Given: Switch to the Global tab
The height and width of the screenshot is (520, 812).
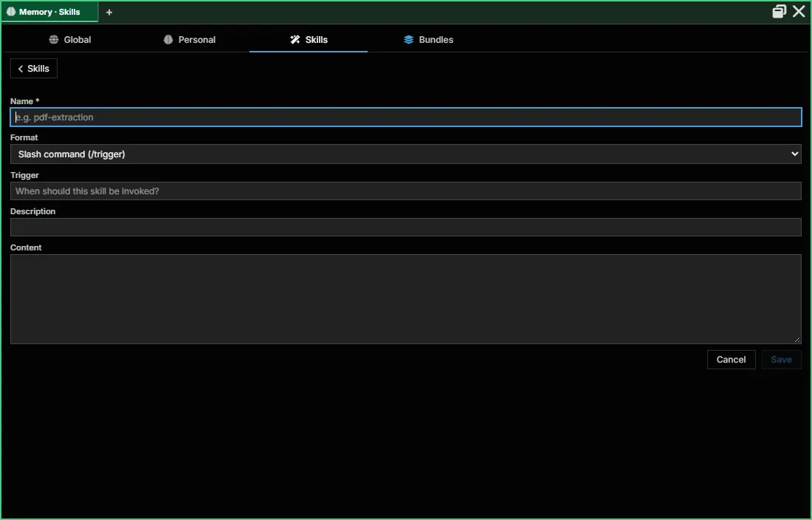Looking at the screenshot, I should [x=70, y=39].
